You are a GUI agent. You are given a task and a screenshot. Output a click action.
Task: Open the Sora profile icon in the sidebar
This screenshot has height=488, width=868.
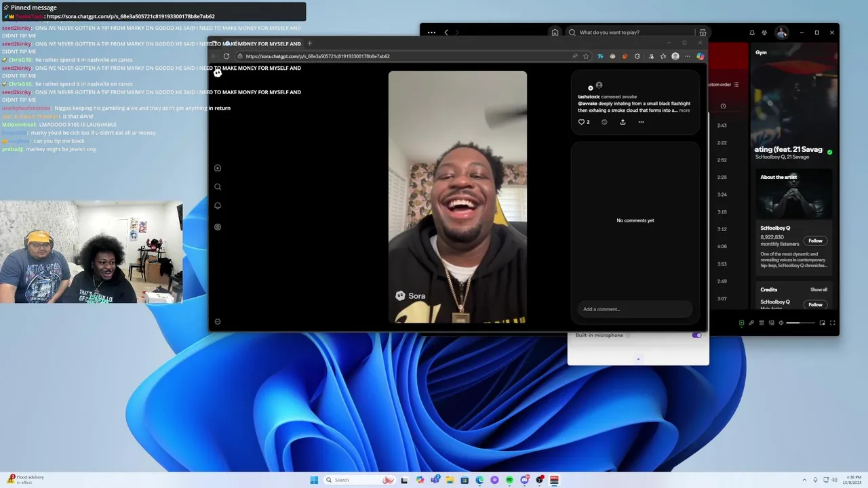point(218,227)
